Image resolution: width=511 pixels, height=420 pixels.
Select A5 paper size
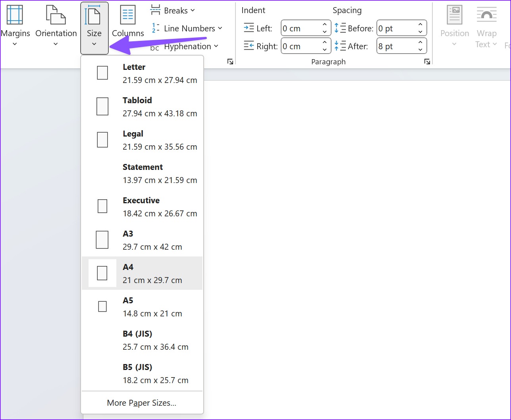coord(142,306)
